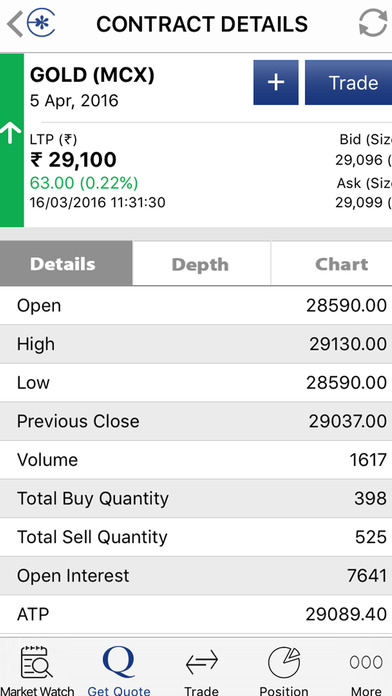Tap the back arrow icon
This screenshot has height=696, width=392.
tap(15, 24)
